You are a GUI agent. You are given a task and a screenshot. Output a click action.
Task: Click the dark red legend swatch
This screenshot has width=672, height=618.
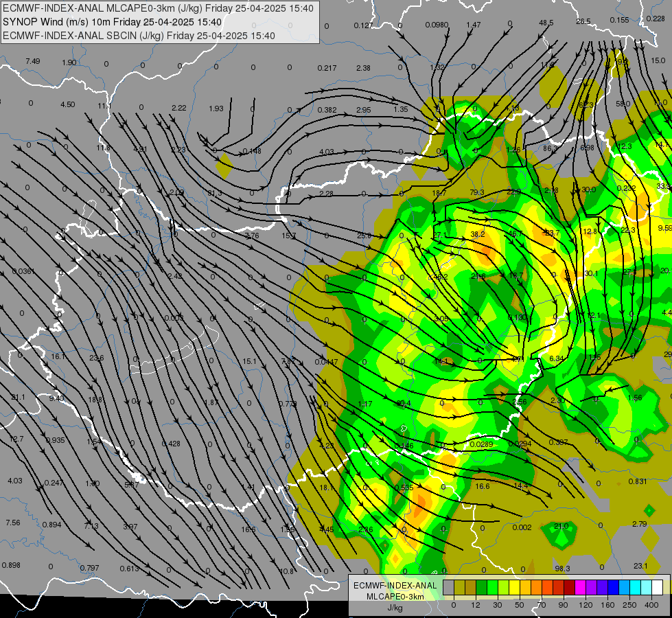(570, 588)
